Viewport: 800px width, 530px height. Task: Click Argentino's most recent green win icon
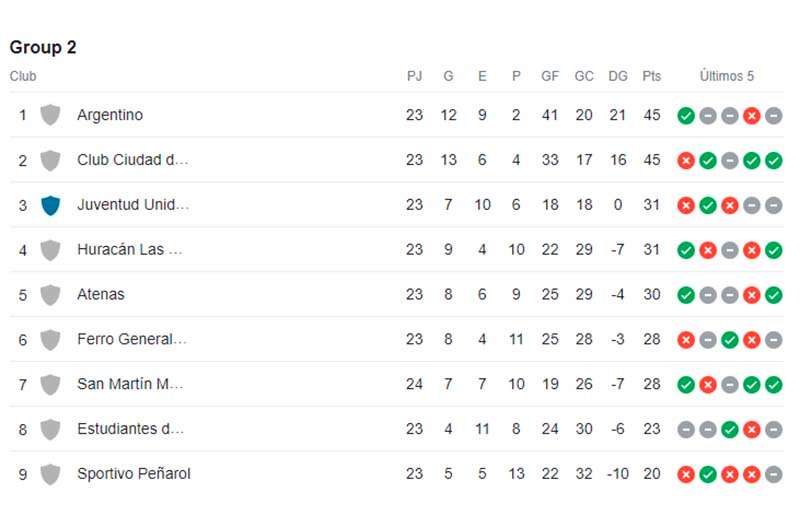tap(686, 116)
